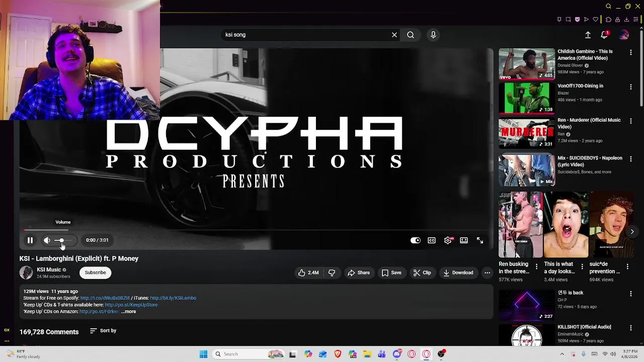The width and height of the screenshot is (644, 362).
Task: Open the $UICIDEBOY$ Napoleon mix thumbnail
Action: click(x=527, y=170)
